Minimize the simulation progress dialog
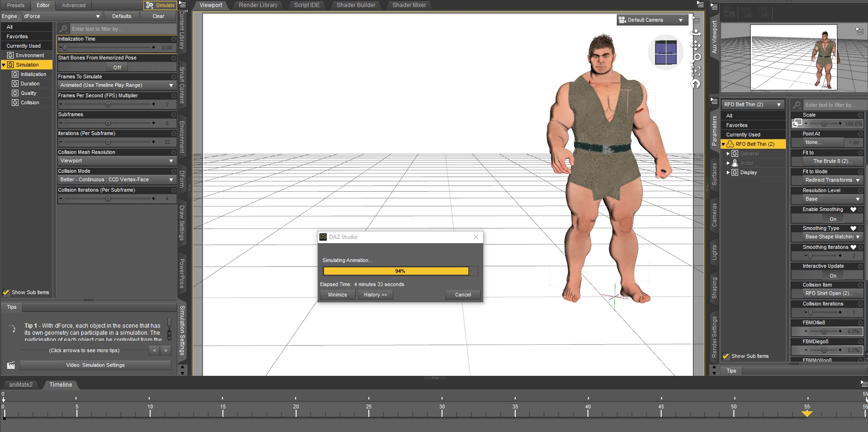 [338, 295]
